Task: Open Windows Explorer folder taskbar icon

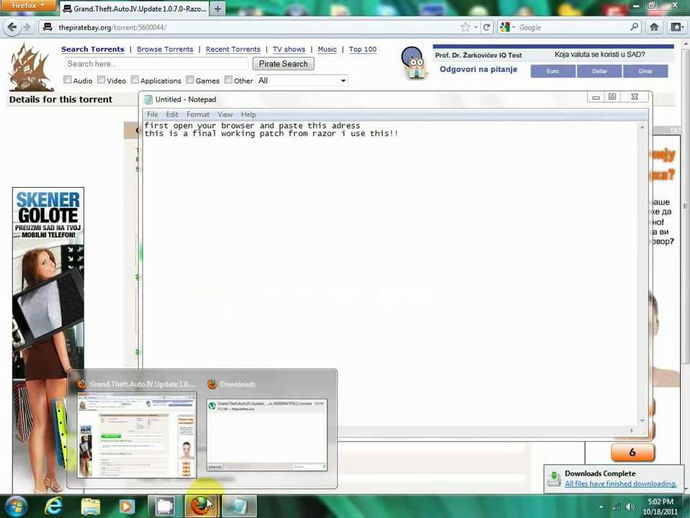Action: 90,506
